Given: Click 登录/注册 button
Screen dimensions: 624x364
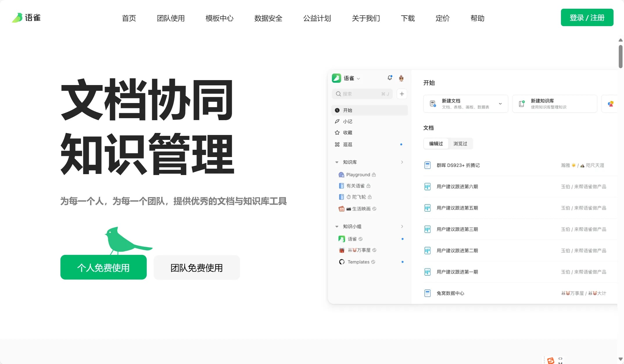Looking at the screenshot, I should coord(587,17).
